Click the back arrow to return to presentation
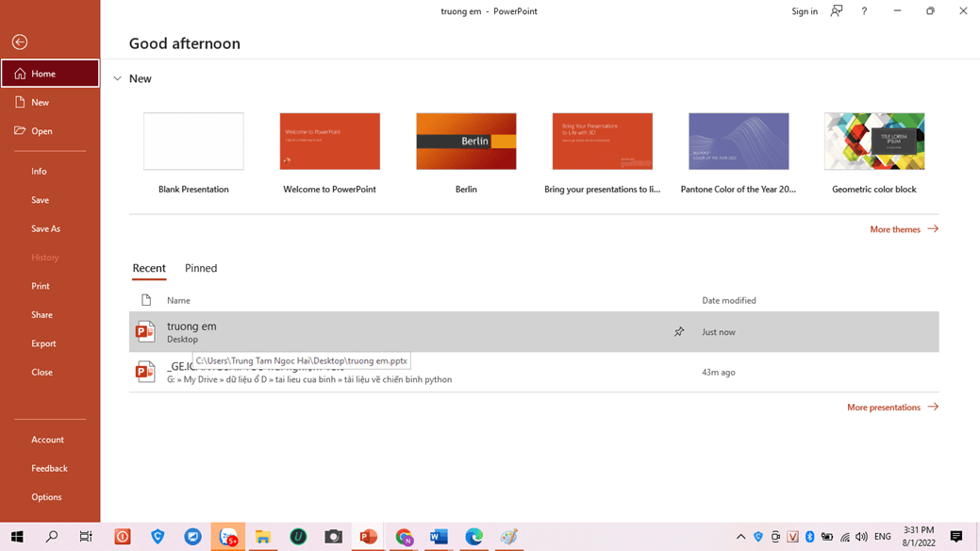The image size is (980, 551). click(x=20, y=42)
